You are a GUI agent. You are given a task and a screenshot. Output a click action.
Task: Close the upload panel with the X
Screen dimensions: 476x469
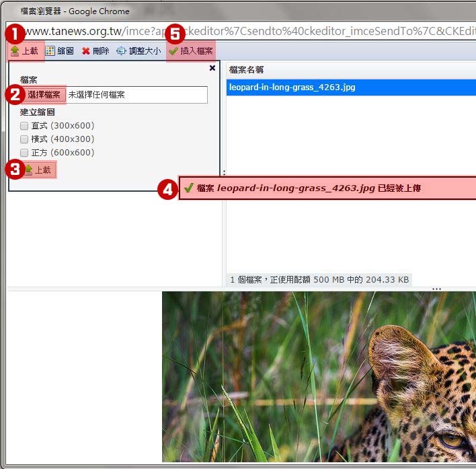pos(212,68)
